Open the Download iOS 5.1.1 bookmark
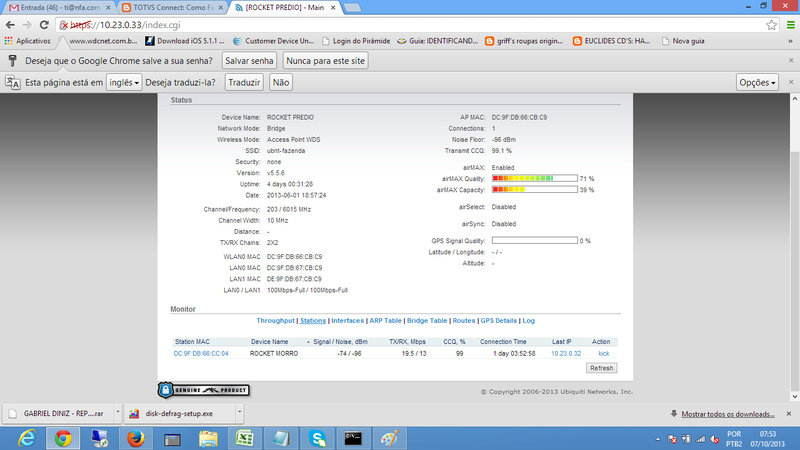The height and width of the screenshot is (450, 800). tap(185, 41)
